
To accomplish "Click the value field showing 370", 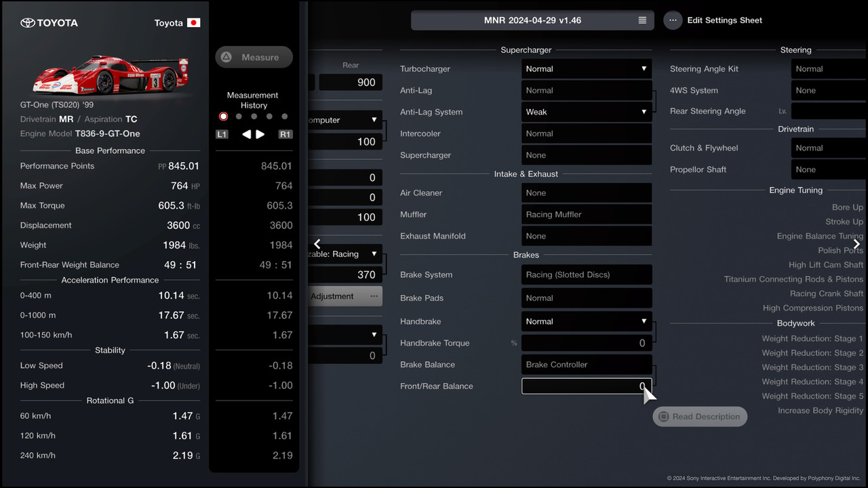I will tap(346, 274).
